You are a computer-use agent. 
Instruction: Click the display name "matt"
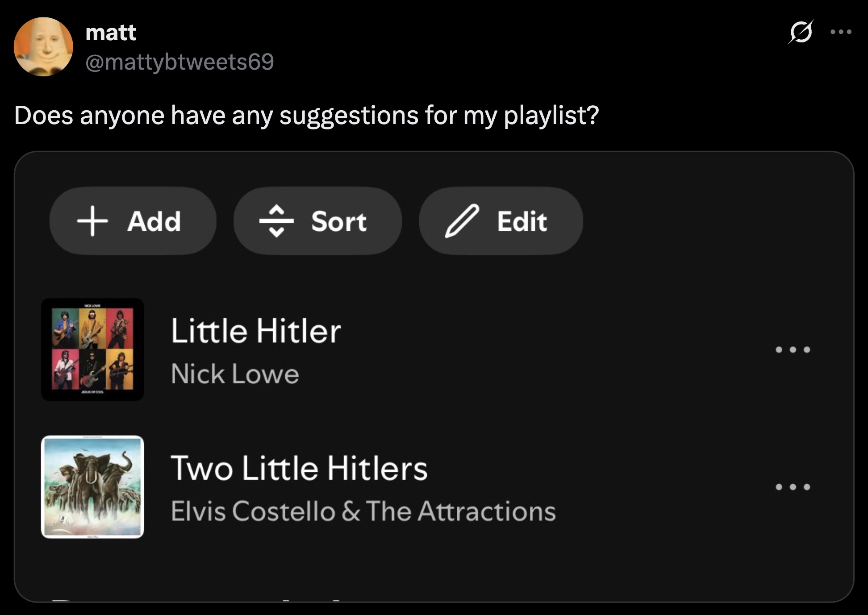coord(110,33)
